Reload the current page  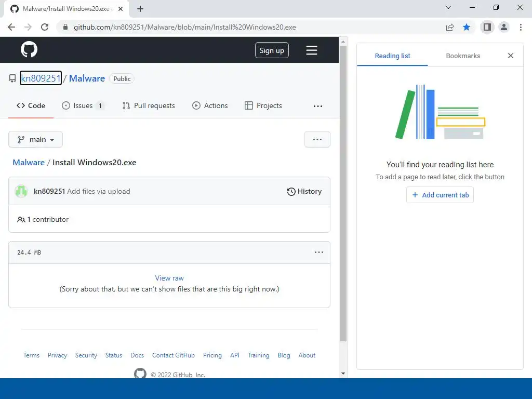tap(45, 27)
